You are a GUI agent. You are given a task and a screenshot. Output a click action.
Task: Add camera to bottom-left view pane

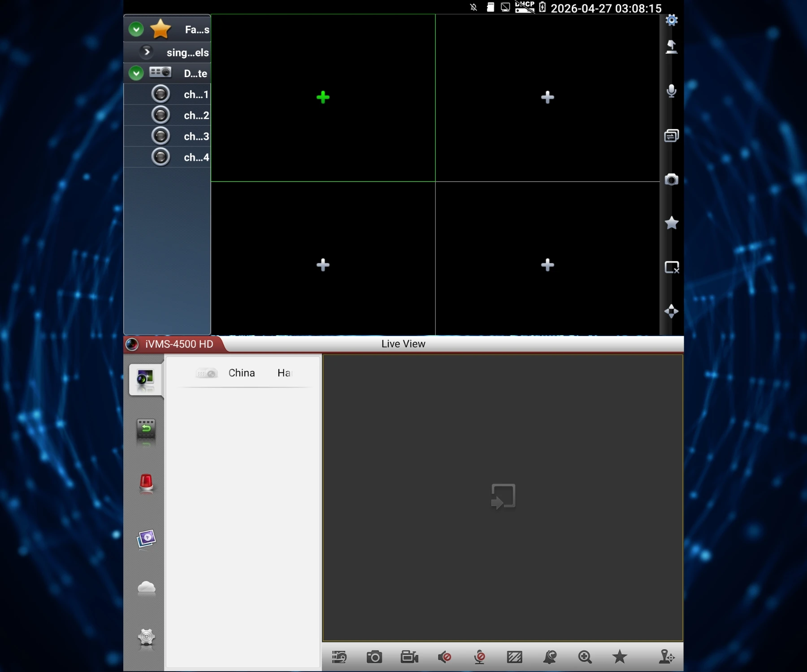323,265
